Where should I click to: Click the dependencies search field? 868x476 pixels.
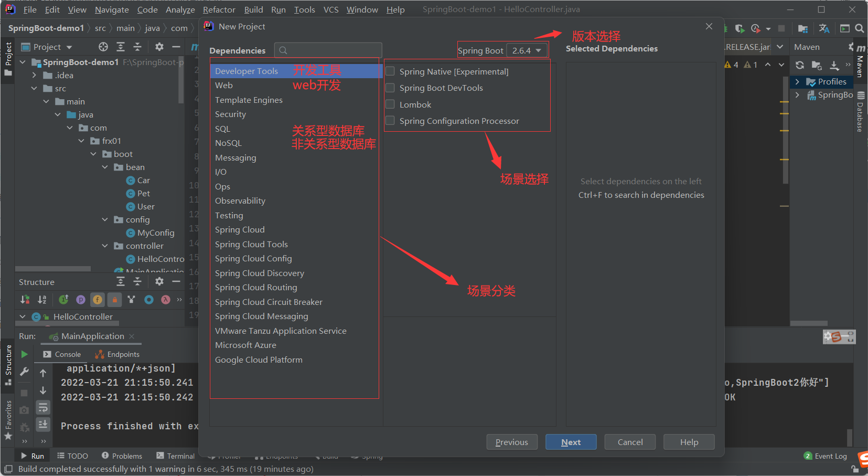pyautogui.click(x=328, y=50)
